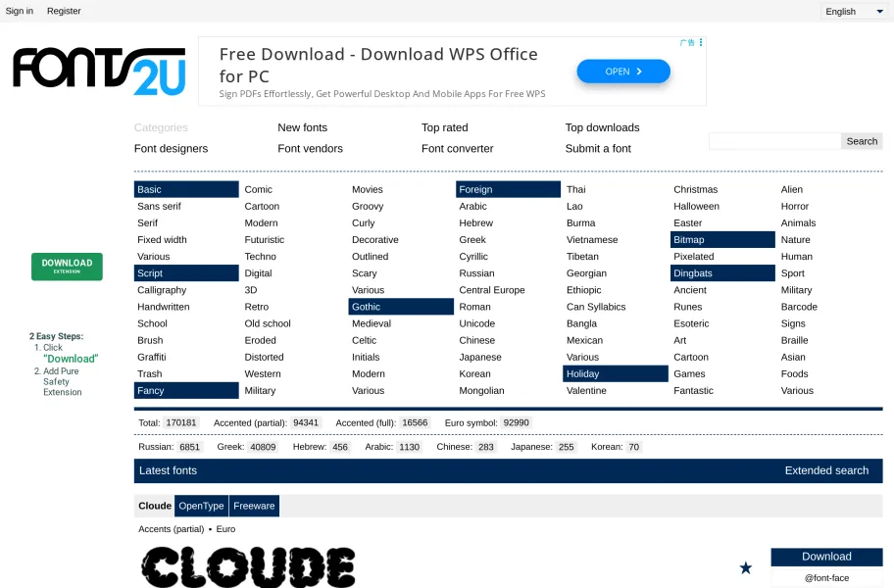Screen dimensions: 894x588
Task: Open the Cloude font name link
Action: (x=155, y=506)
